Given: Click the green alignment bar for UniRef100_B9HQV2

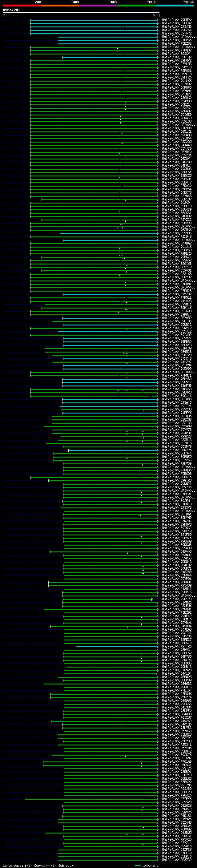Looking at the screenshot, I should pyautogui.click(x=94, y=60).
